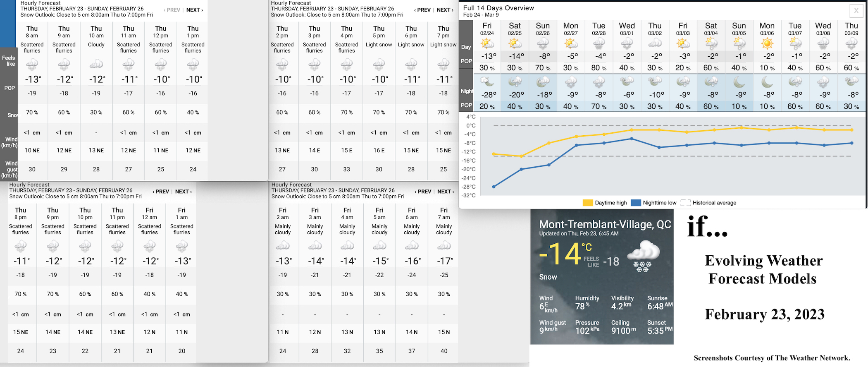
Task: Click the Mont-Tremblant-Village, QC heading
Action: [x=605, y=224]
